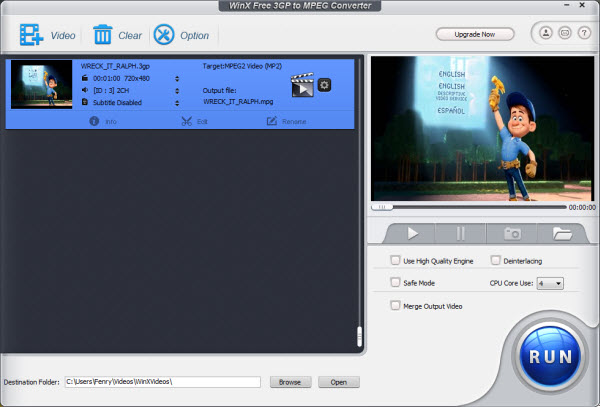This screenshot has width=600, height=407.
Task: Click the subtitle file icon
Action: point(85,103)
